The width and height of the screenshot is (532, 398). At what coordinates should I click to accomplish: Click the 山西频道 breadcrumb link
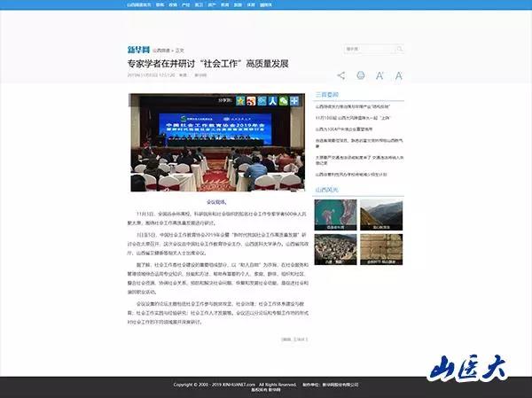click(160, 50)
